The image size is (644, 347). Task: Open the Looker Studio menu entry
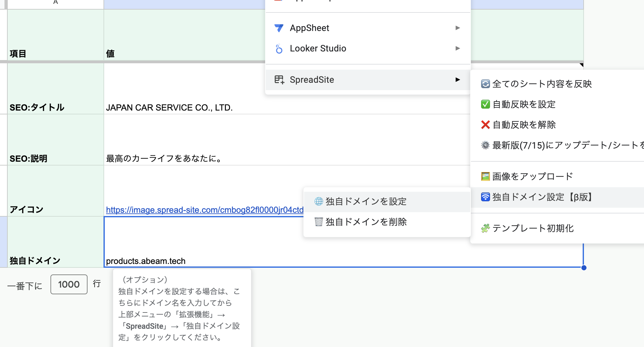click(368, 49)
